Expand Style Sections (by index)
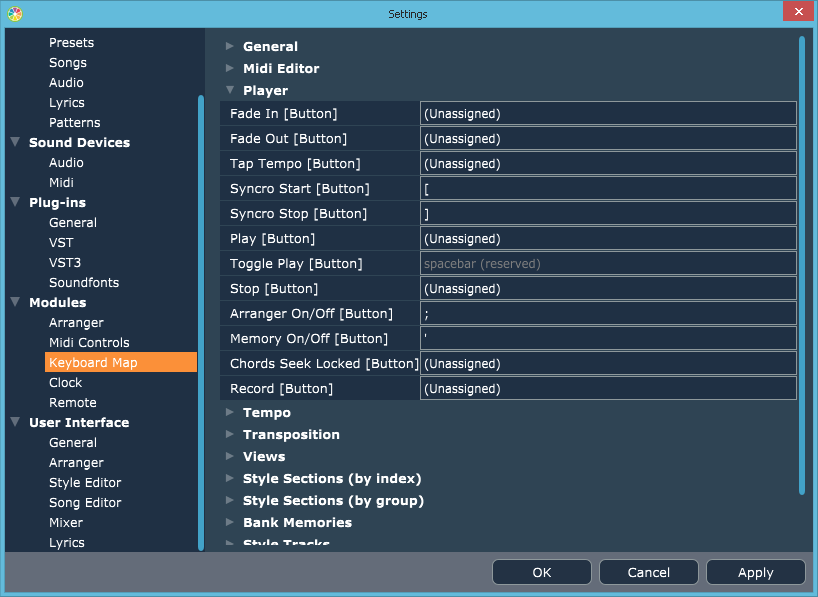818x597 pixels. tap(230, 478)
